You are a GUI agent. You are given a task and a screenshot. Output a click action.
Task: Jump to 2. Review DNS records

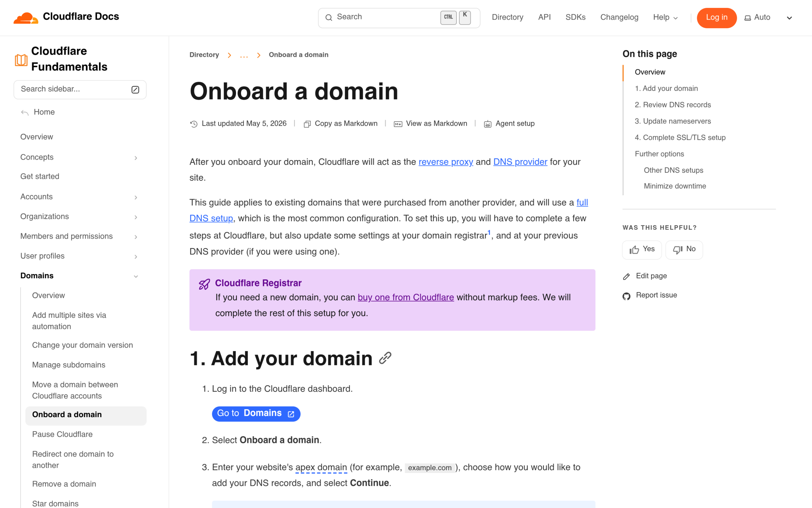tap(673, 105)
